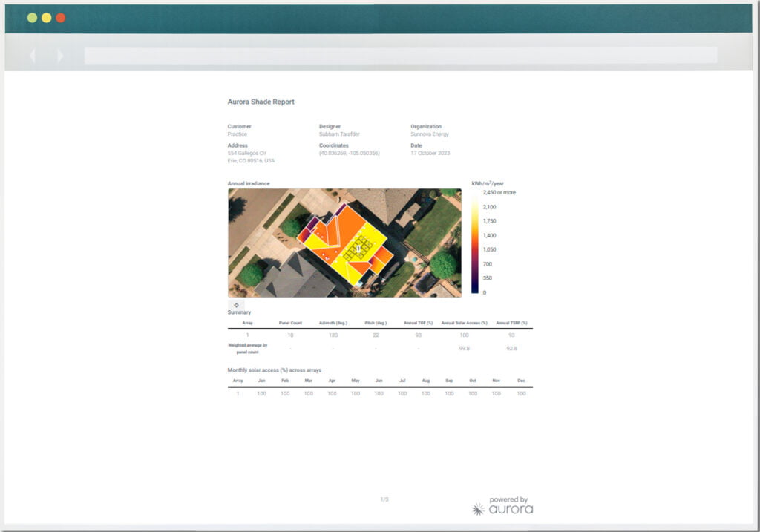760x532 pixels.
Task: Click the Aurora sunburst logo icon
Action: [x=479, y=509]
